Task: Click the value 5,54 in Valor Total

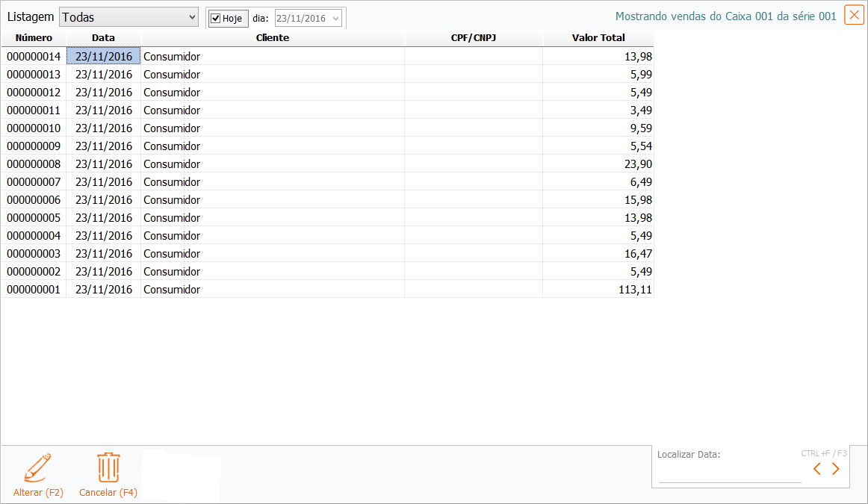Action: click(x=641, y=146)
